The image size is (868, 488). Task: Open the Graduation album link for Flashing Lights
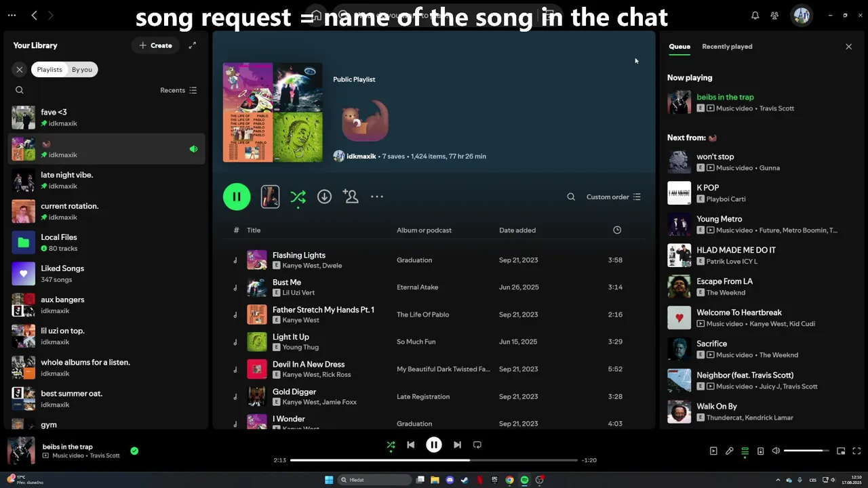click(414, 260)
